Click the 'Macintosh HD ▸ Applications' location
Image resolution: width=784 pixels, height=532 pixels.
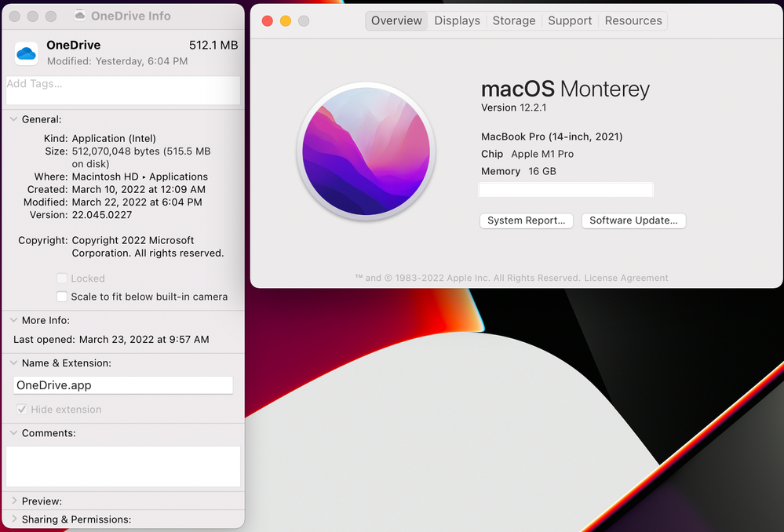click(x=140, y=177)
